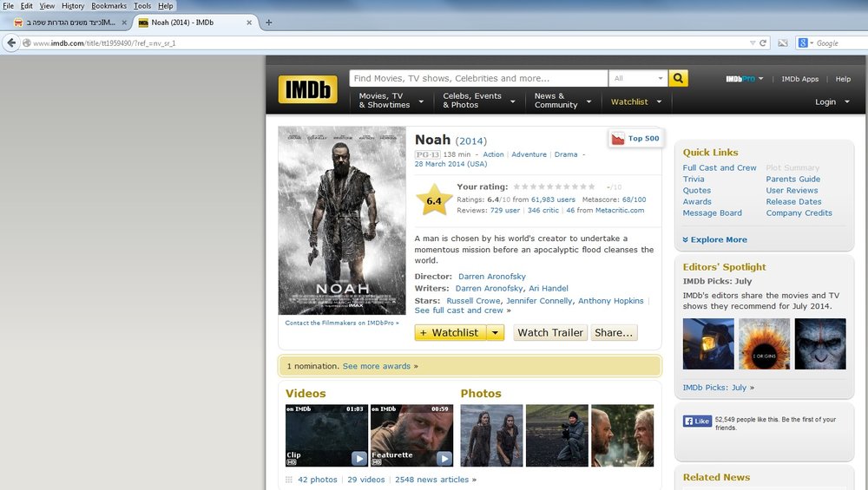
Task: Open the History menu
Action: coord(73,5)
